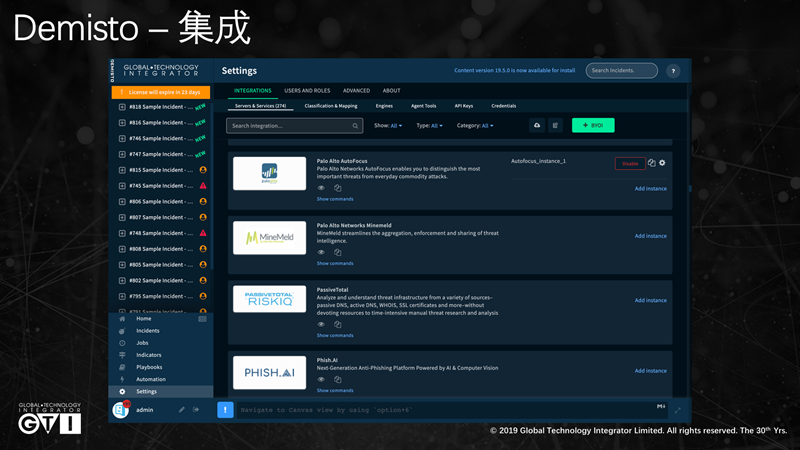This screenshot has width=800, height=450.
Task: Open Autofocus_instance_1 settings gear
Action: pyautogui.click(x=662, y=163)
